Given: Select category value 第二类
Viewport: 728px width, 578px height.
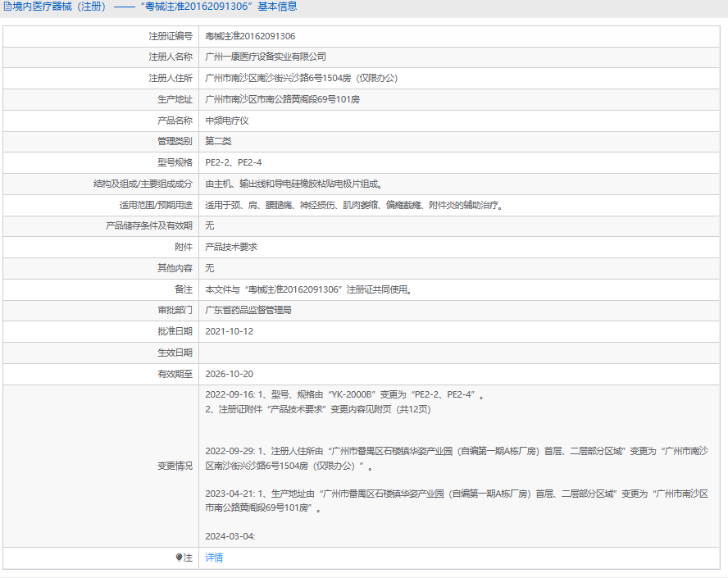Looking at the screenshot, I should 218,141.
